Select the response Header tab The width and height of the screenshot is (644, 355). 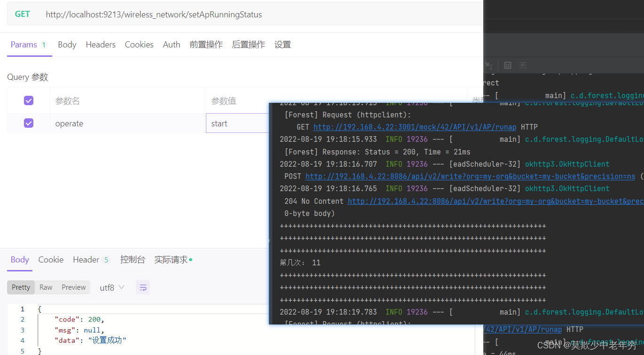point(91,260)
